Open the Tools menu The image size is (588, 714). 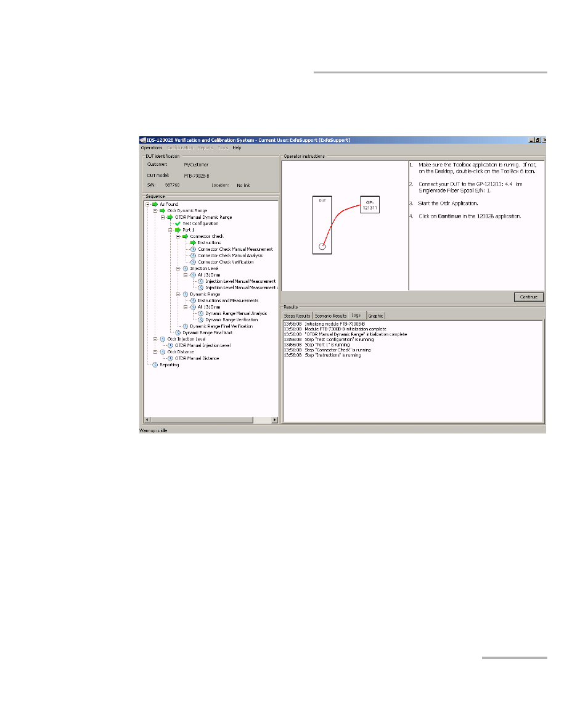click(223, 148)
